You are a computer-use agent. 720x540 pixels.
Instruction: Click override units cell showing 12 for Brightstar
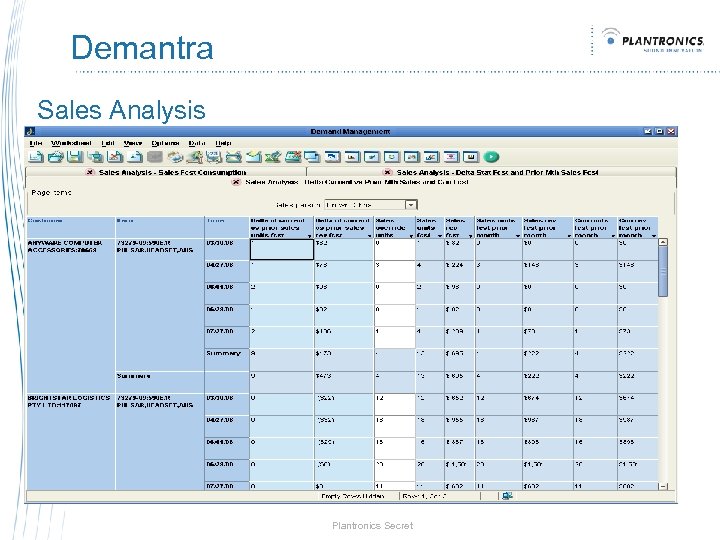point(394,404)
